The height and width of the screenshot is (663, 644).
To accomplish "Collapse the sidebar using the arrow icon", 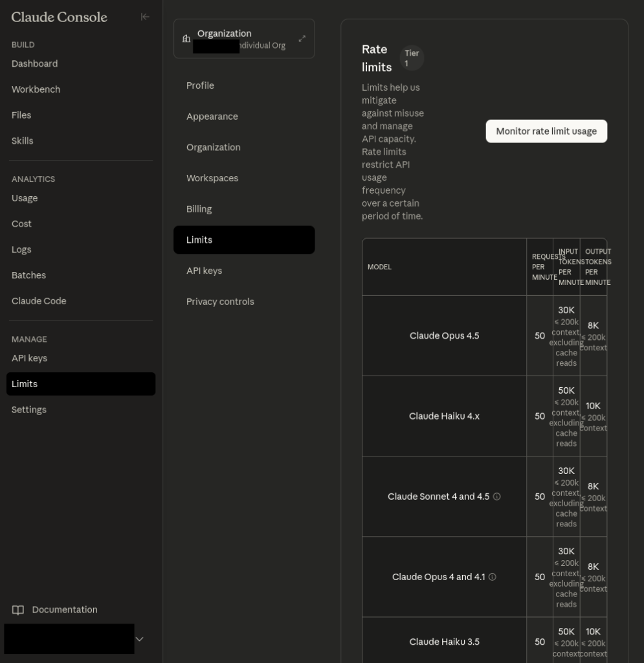I will (x=145, y=17).
